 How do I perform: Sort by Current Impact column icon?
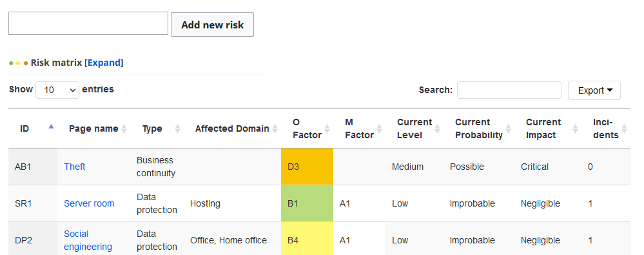576,128
